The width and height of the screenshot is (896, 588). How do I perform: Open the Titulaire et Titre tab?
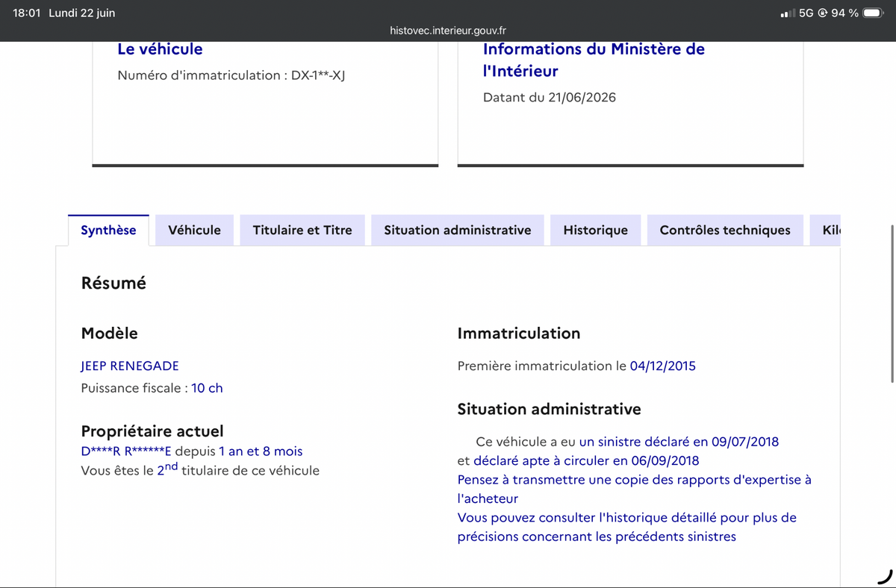tap(302, 230)
